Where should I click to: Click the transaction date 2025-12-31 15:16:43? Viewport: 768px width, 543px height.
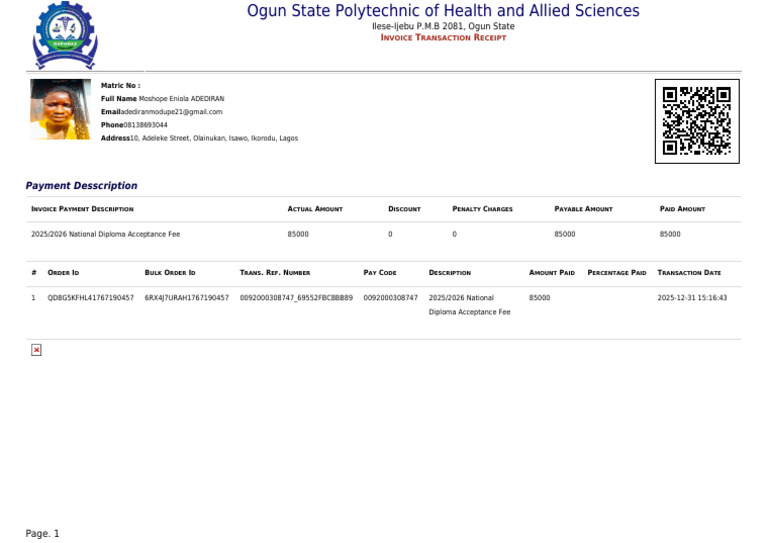pos(692,298)
